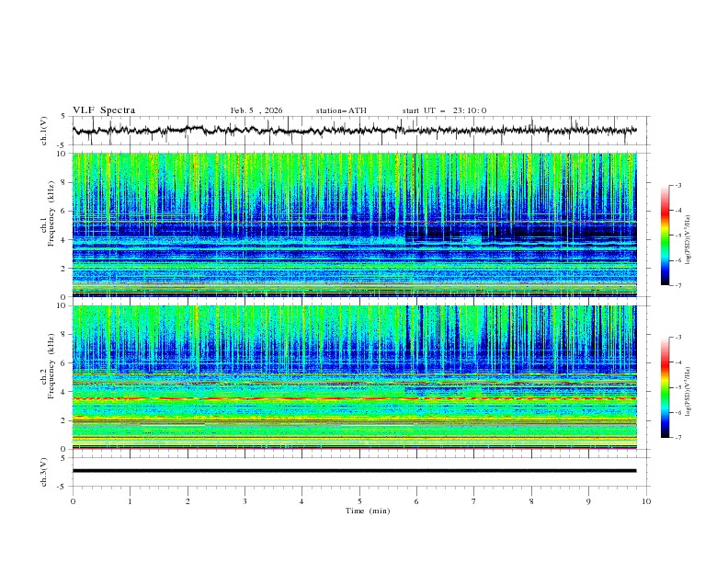Click the "station=ATH" header label
Image resolution: width=728 pixels, height=563 pixels.
coord(341,110)
